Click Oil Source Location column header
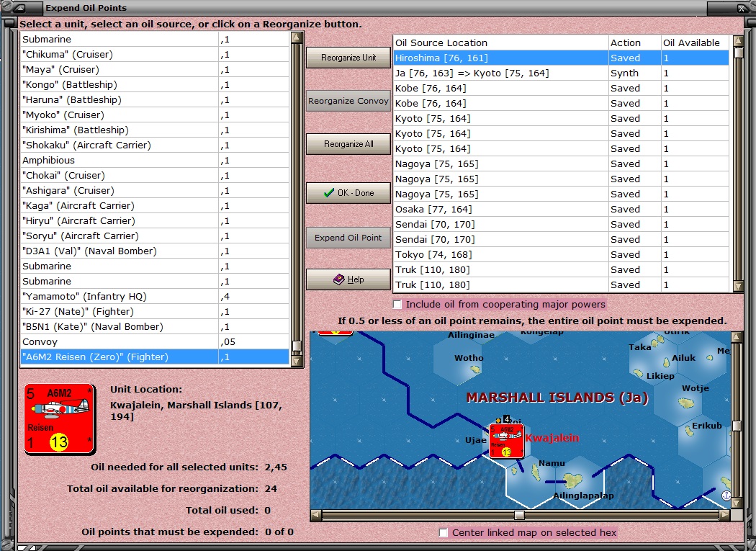 pos(500,42)
